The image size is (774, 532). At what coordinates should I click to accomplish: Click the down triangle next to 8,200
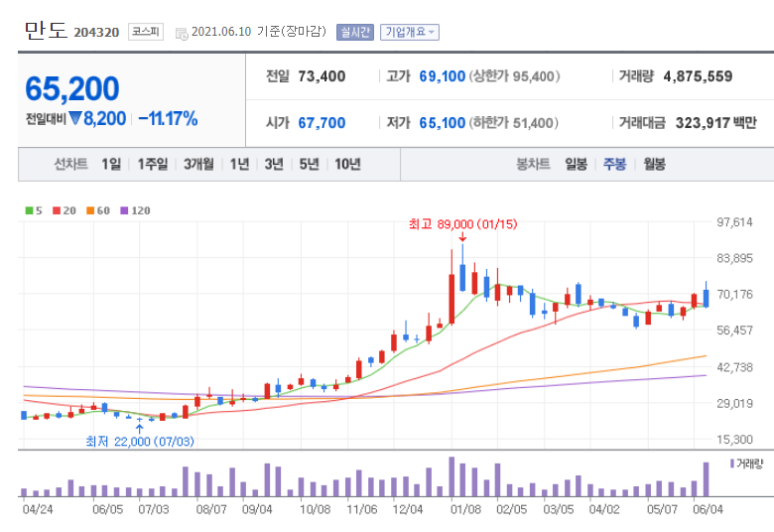[75, 118]
